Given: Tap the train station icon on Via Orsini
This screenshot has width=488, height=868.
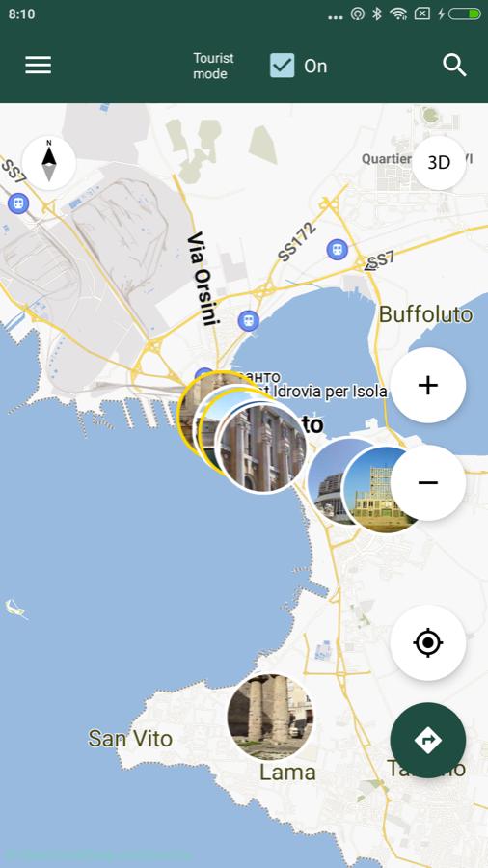Looking at the screenshot, I should pyautogui.click(x=249, y=320).
